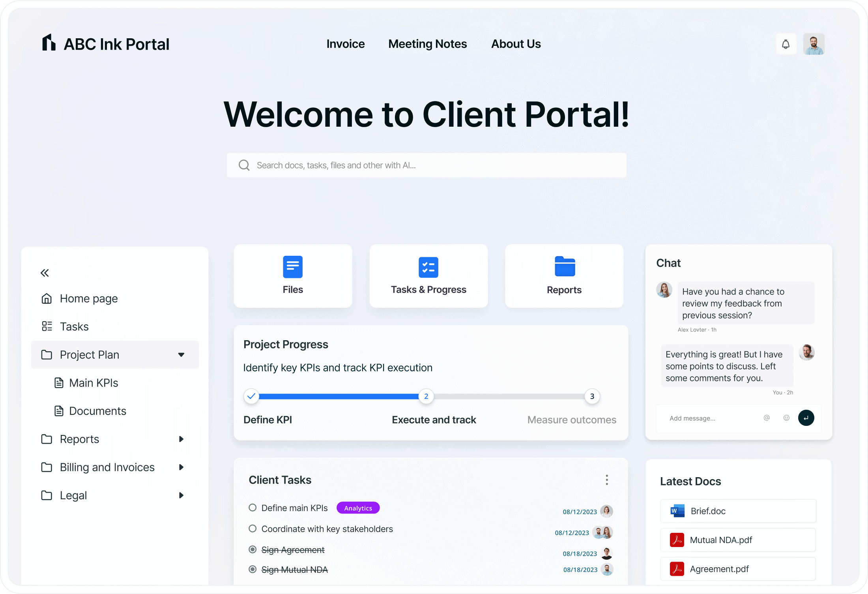
Task: Navigate to the Invoice page
Action: (345, 44)
